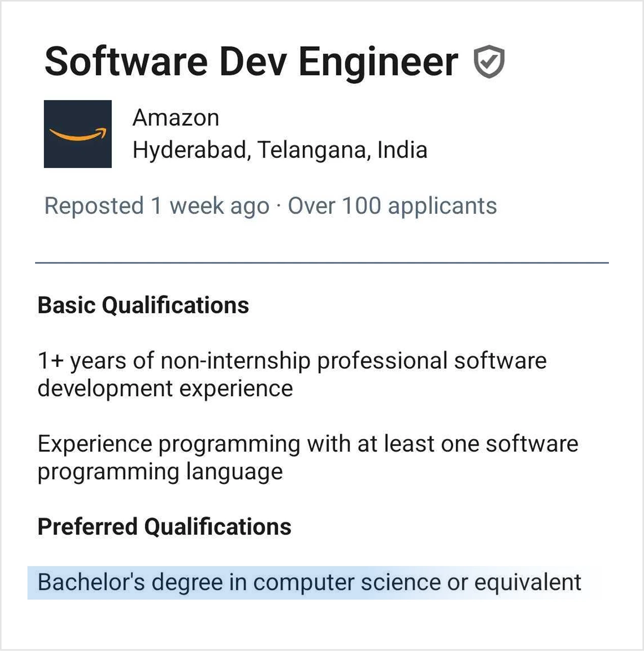Click the "1+ years of non-internship" line
The image size is (644, 651).
pos(292,361)
